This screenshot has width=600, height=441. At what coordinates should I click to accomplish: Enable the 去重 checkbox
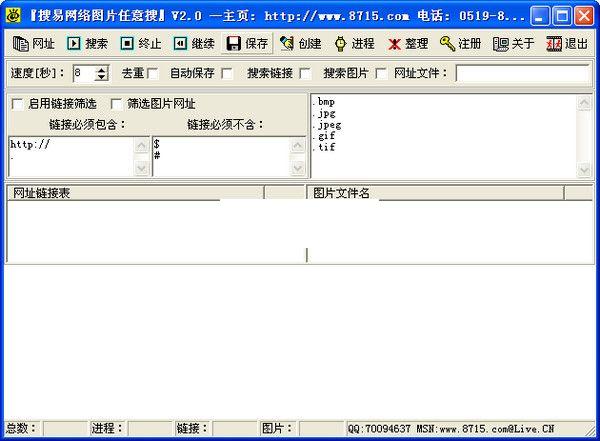153,74
